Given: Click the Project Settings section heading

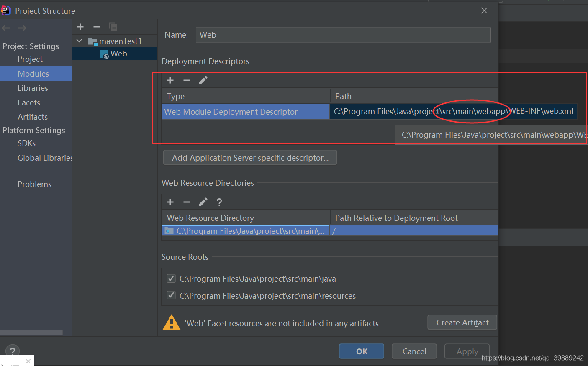Looking at the screenshot, I should 31,46.
